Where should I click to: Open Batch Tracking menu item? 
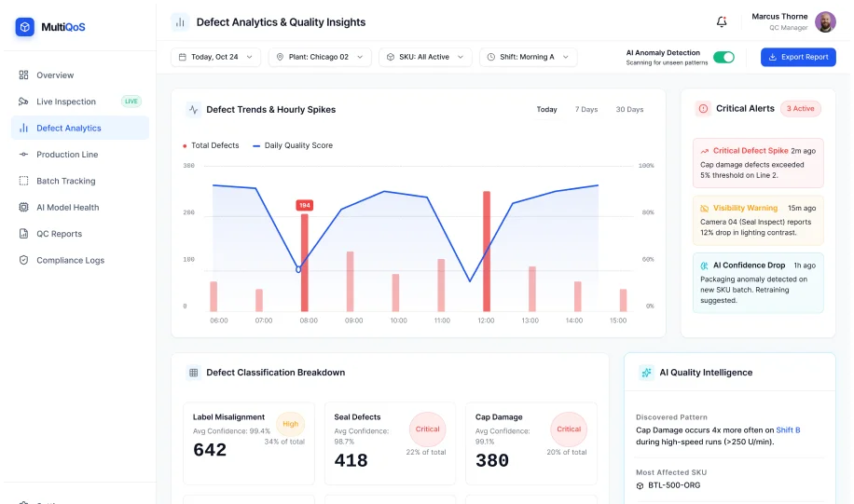tap(80, 181)
